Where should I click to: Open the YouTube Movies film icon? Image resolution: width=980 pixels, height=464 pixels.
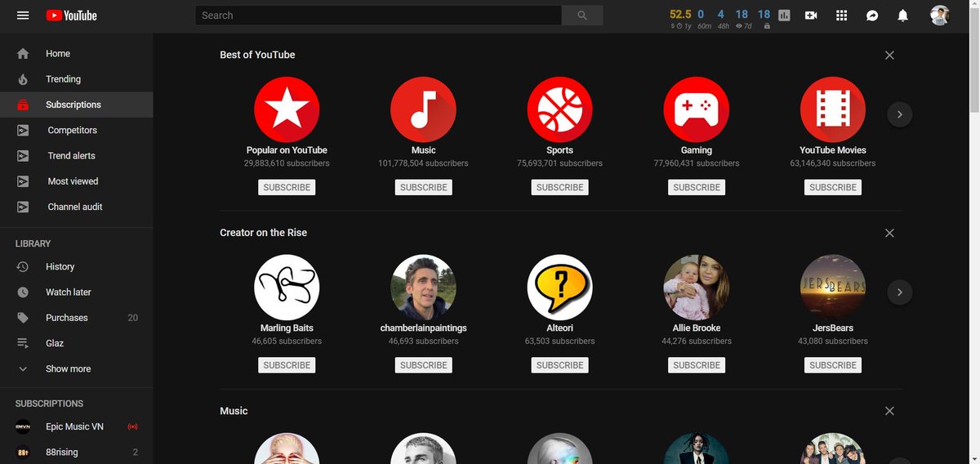pos(832,109)
